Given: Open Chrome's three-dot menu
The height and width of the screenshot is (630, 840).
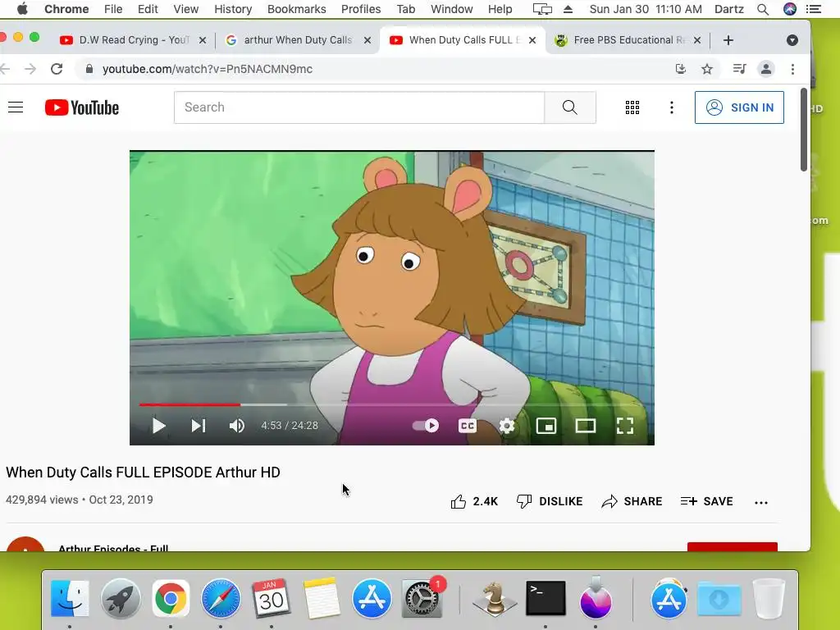Looking at the screenshot, I should click(793, 69).
